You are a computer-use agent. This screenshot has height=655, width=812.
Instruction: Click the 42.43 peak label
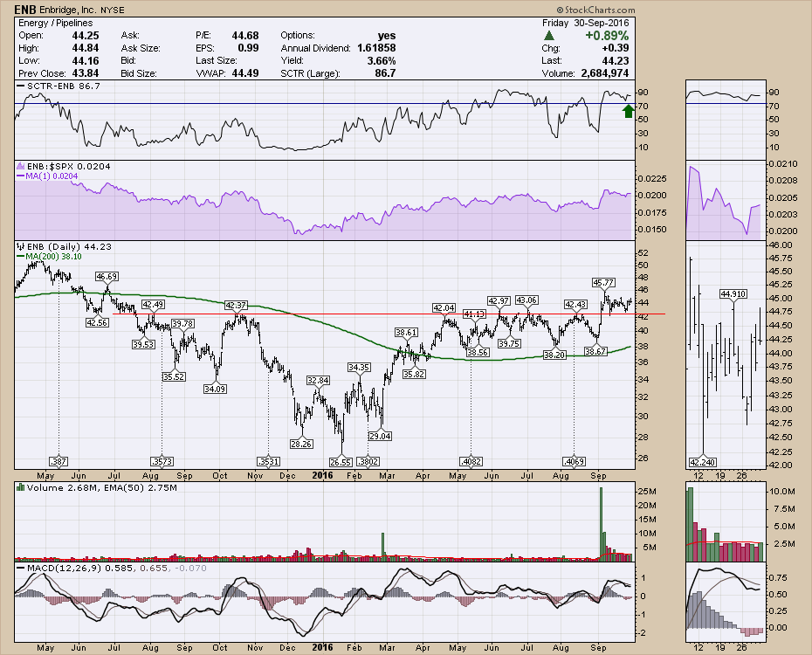click(x=576, y=305)
